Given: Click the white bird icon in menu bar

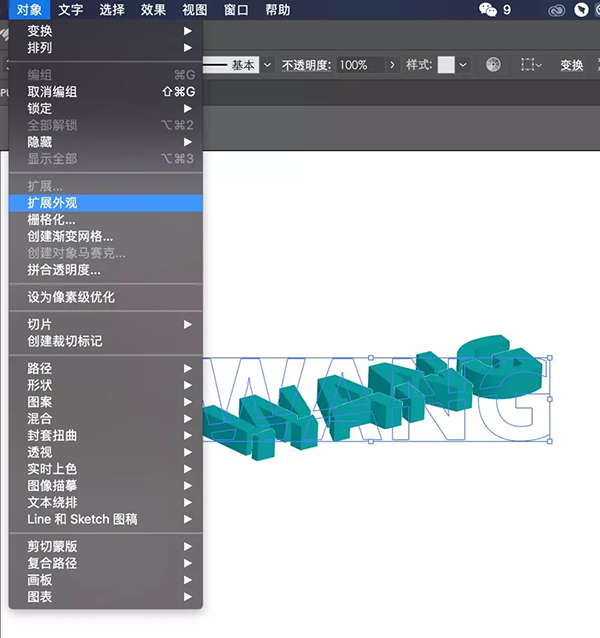Looking at the screenshot, I should point(581,10).
